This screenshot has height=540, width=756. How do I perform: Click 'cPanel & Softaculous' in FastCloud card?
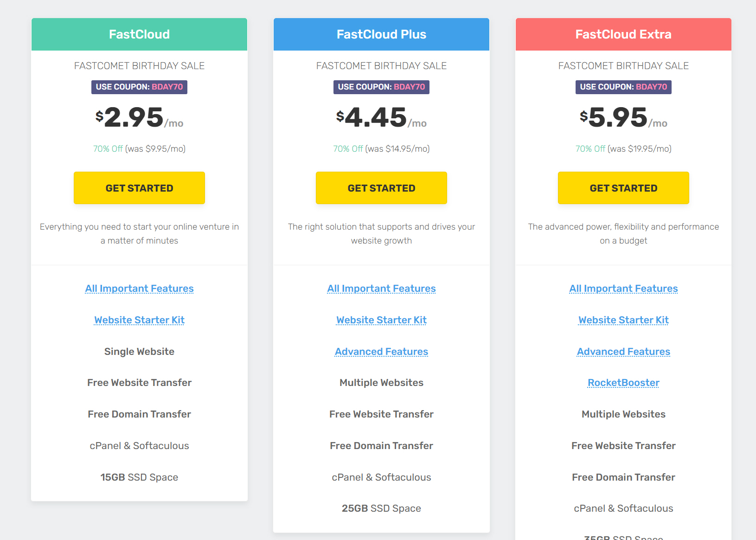click(x=139, y=446)
